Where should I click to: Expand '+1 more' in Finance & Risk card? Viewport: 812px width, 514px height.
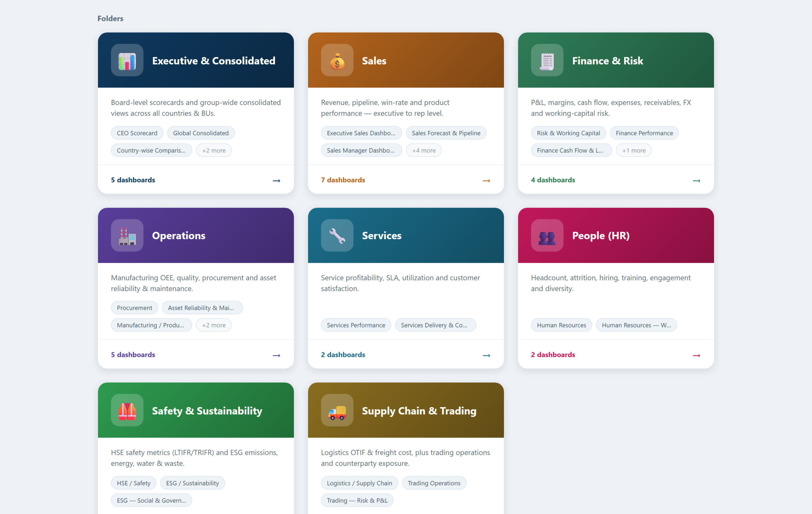coord(634,150)
